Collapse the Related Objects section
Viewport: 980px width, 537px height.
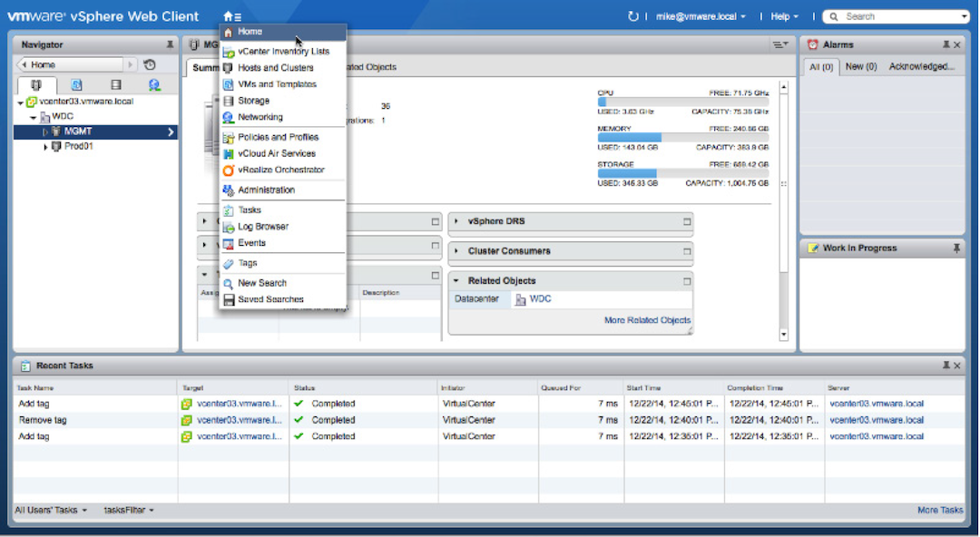click(x=456, y=281)
